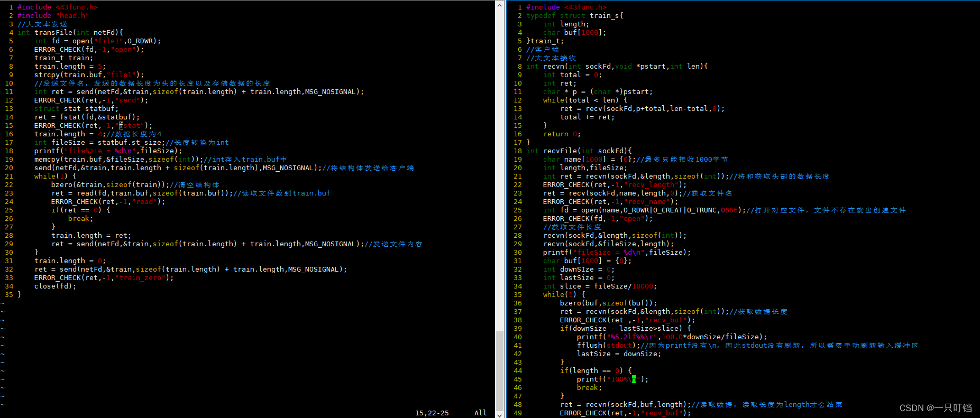Click 'ERROR_CHECK(ret,-1,"read");' line
This screenshot has height=418, width=980.
coord(108,202)
